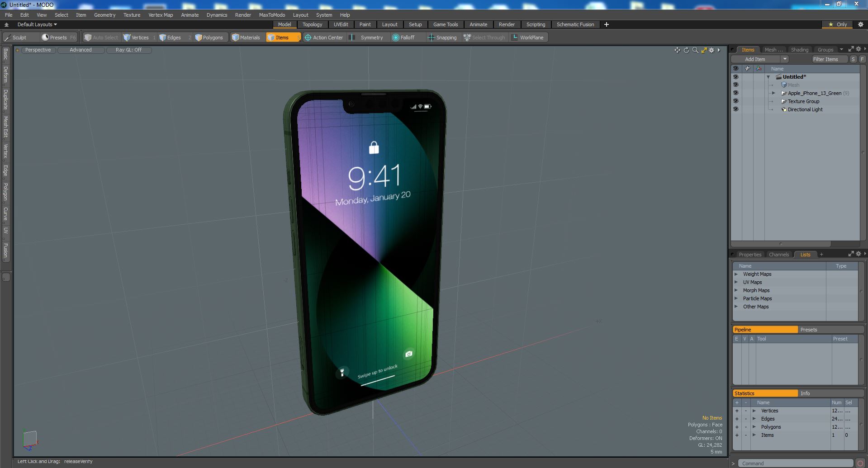The height and width of the screenshot is (468, 868).
Task: Open the Presets browser
Action: tap(59, 38)
